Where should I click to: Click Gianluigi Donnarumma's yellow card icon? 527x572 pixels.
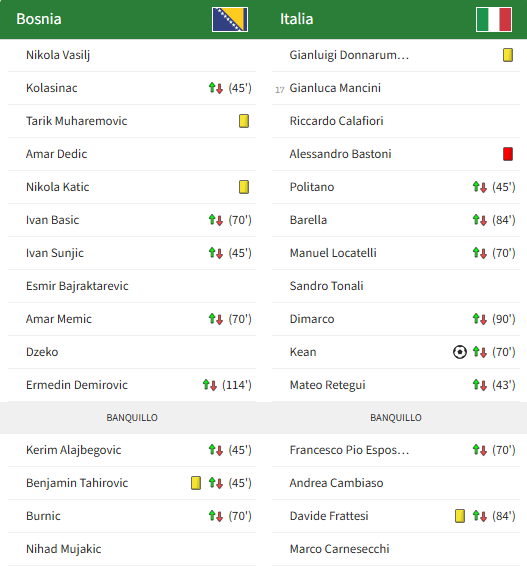click(x=508, y=55)
